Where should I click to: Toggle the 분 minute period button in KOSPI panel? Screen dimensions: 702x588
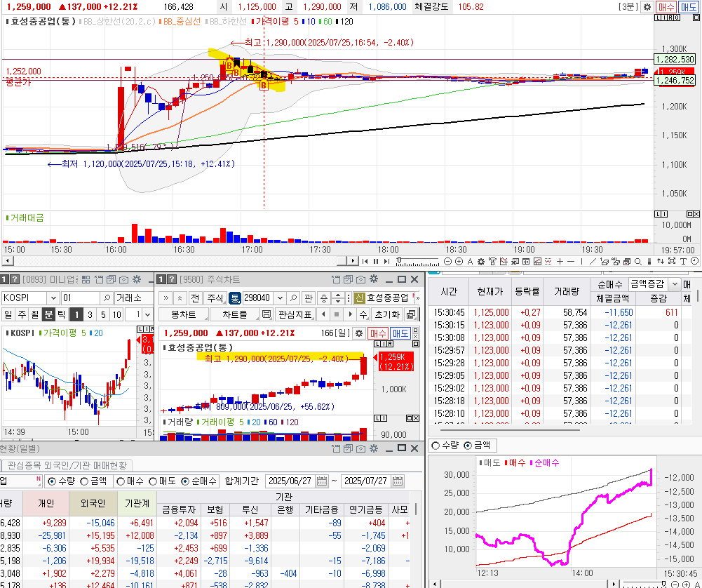pyautogui.click(x=48, y=314)
